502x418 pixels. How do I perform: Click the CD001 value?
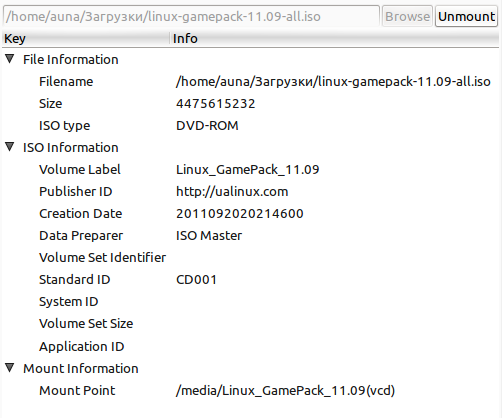point(196,280)
